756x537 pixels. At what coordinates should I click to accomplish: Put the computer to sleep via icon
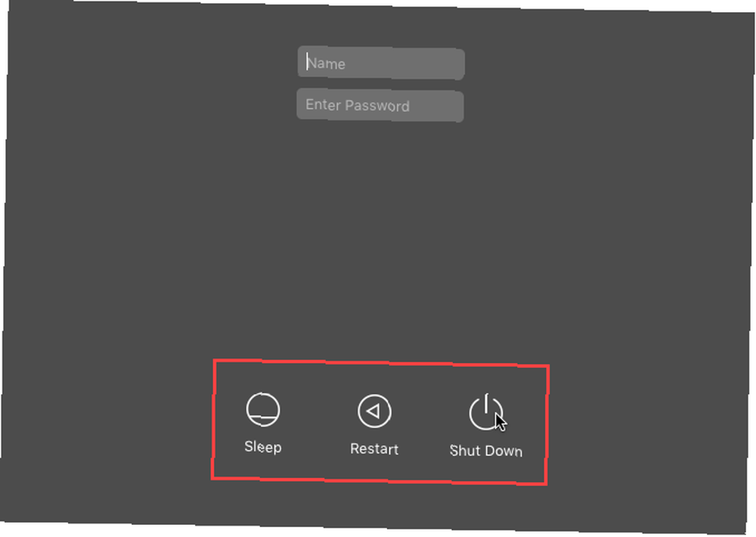[263, 410]
